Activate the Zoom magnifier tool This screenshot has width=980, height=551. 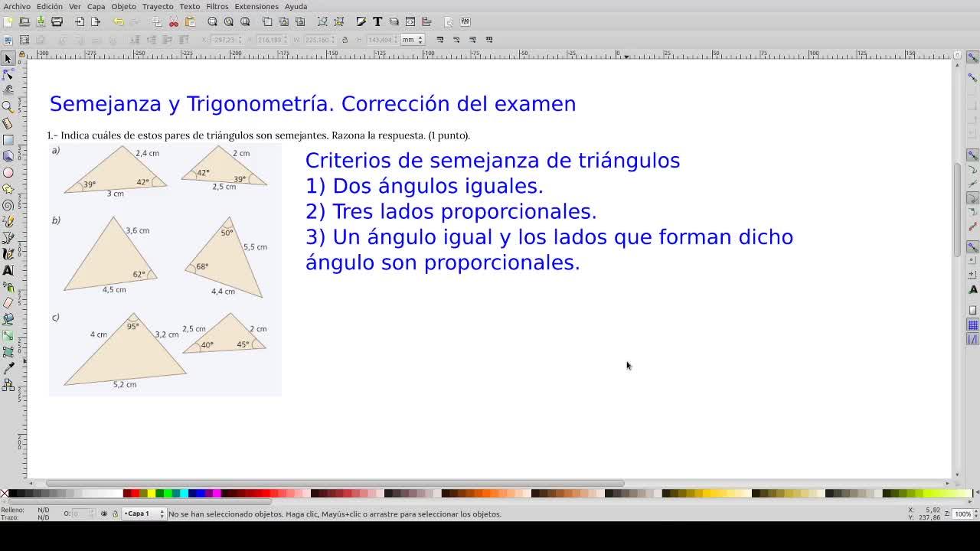(x=8, y=107)
